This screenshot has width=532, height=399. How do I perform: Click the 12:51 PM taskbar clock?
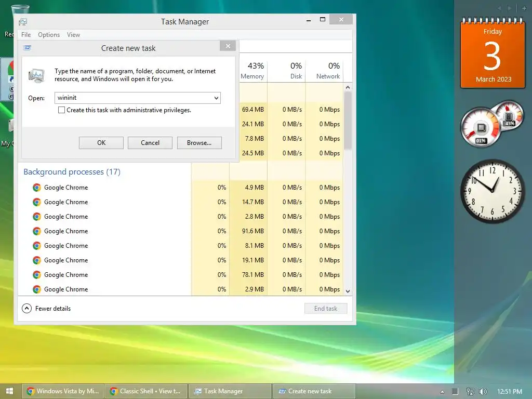(509, 392)
